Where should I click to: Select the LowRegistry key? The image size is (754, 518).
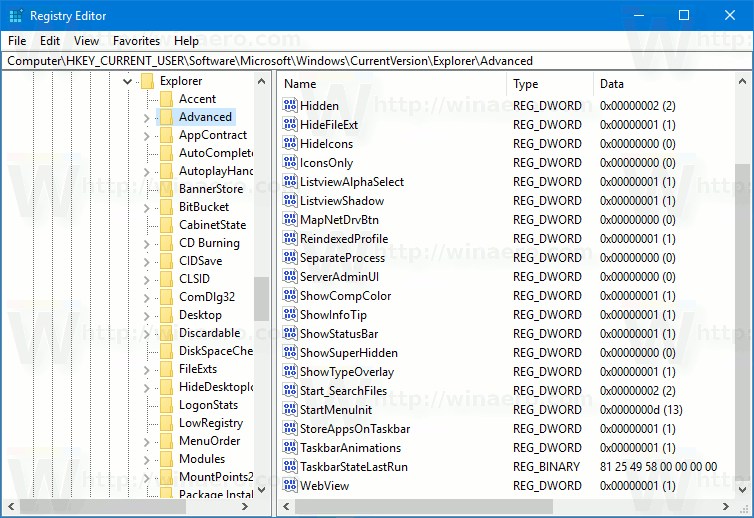211,423
